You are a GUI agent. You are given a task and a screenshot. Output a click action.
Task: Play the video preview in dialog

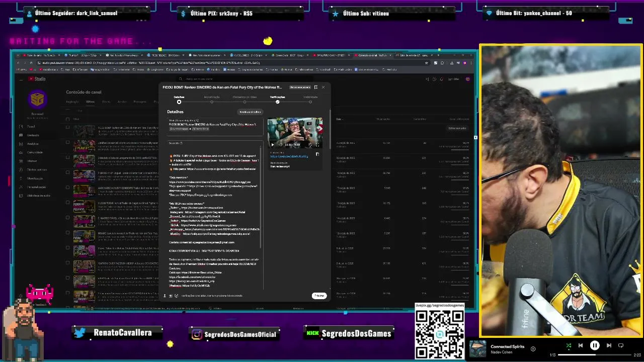click(273, 145)
